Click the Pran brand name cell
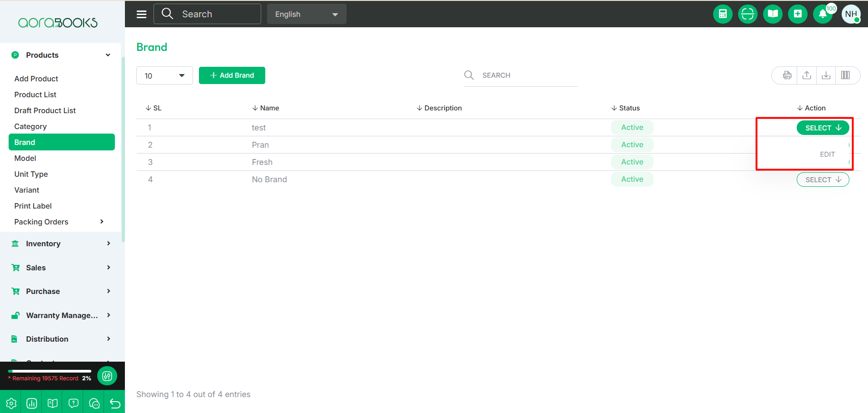Image resolution: width=868 pixels, height=413 pixels. 260,145
